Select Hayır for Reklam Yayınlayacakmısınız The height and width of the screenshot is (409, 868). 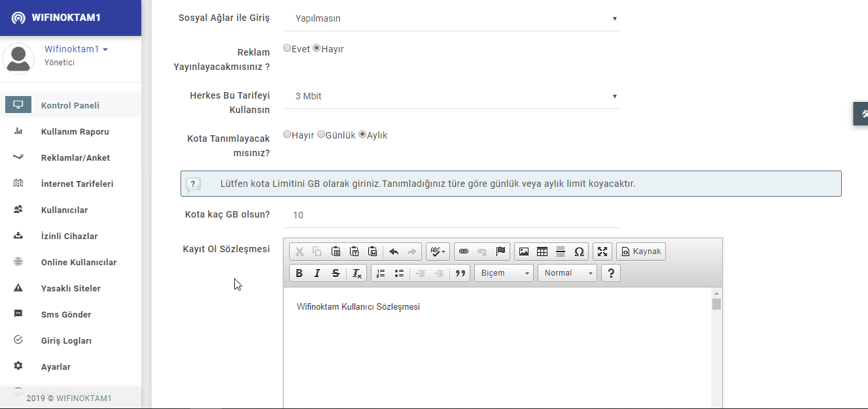pos(317,48)
